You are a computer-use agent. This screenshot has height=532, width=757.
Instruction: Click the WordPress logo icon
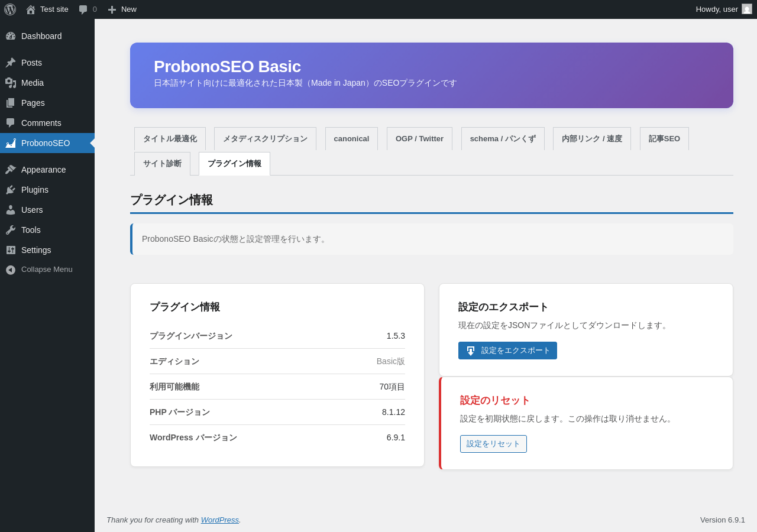[x=10, y=9]
